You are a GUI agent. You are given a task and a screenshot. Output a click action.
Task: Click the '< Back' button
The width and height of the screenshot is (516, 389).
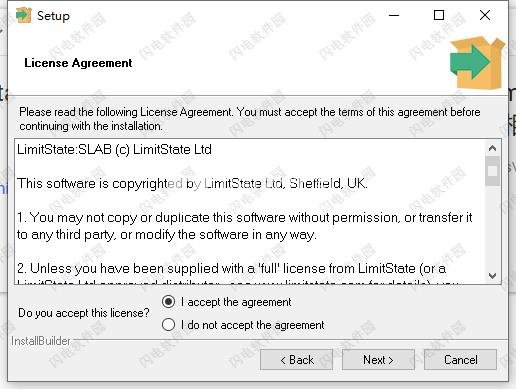click(x=296, y=360)
